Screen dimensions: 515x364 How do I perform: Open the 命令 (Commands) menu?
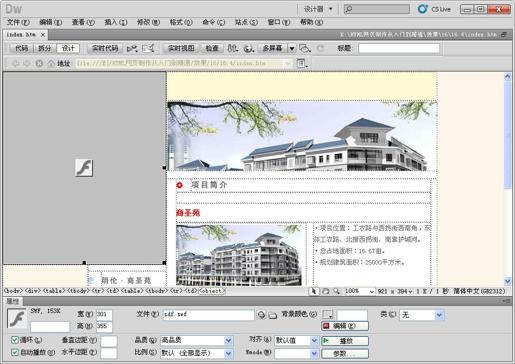tap(214, 22)
